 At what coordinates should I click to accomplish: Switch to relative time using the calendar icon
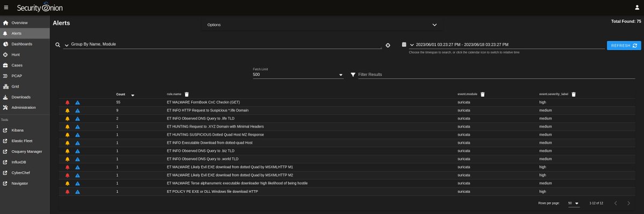404,45
